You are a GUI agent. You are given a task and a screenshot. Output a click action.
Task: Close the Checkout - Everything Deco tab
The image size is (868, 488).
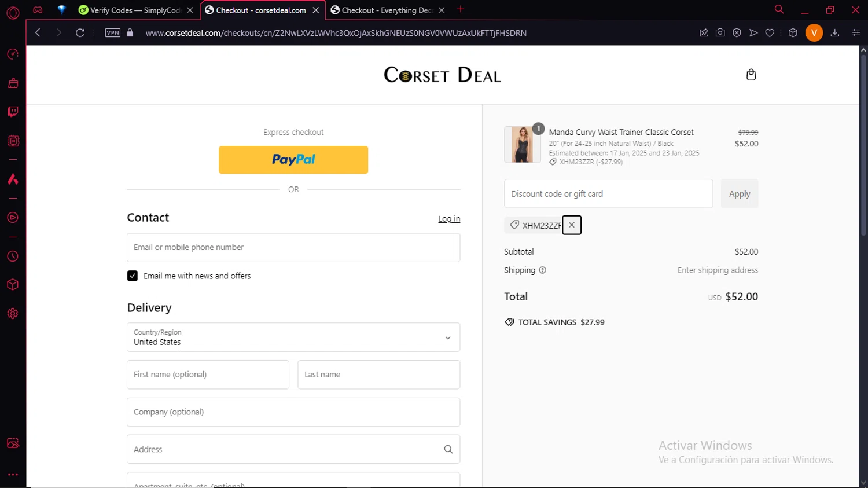(x=442, y=10)
